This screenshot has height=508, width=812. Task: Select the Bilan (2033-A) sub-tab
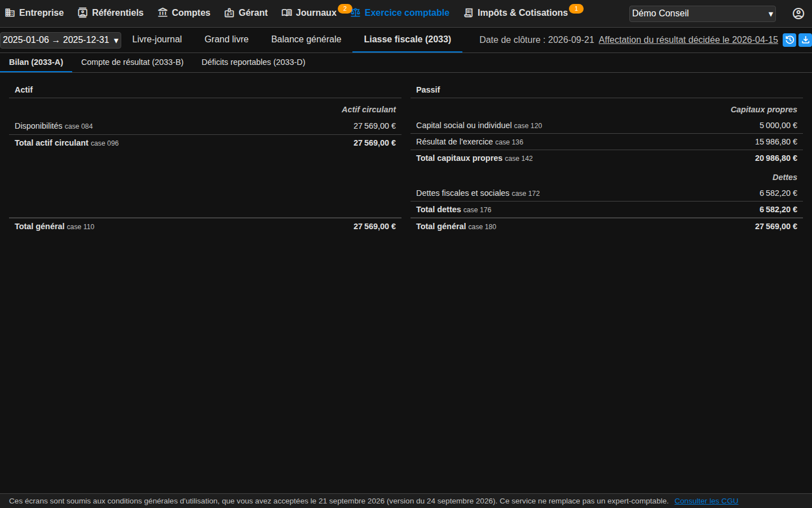pos(36,62)
